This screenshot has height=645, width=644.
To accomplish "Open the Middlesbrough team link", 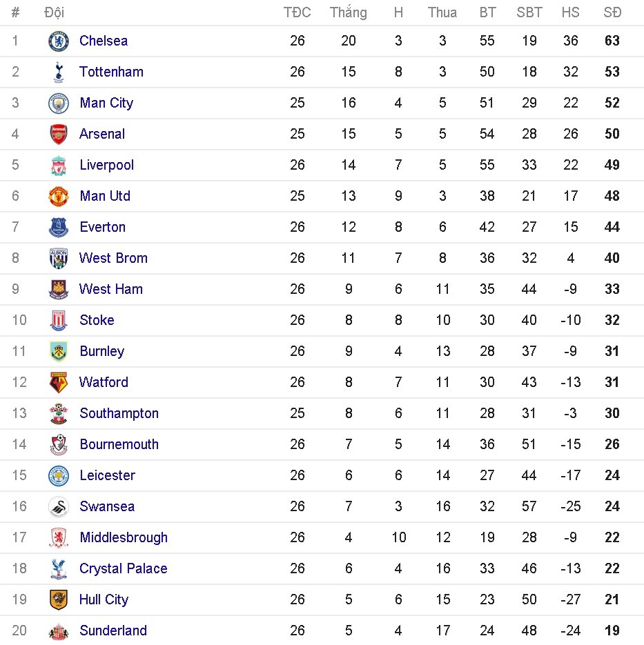I will pyautogui.click(x=124, y=537).
